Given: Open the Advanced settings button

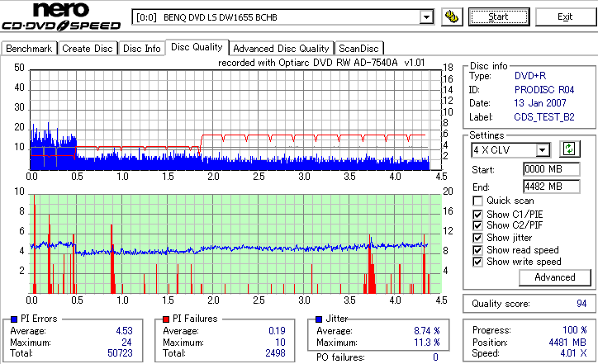Looking at the screenshot, I should click(554, 277).
